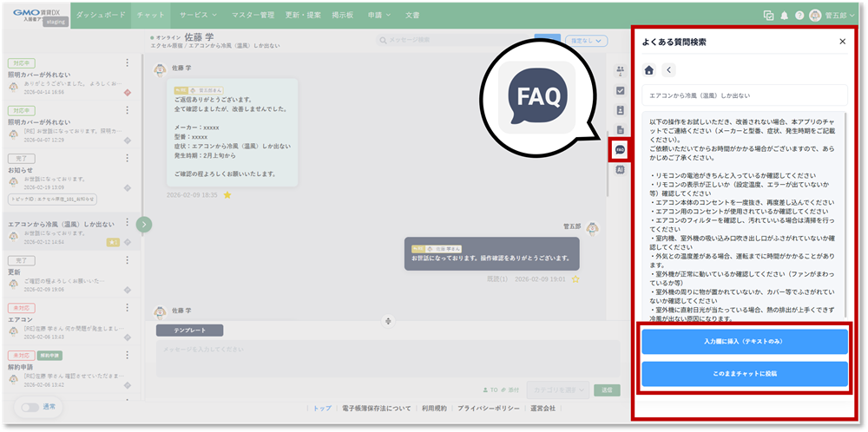
Task: Open the checklist icon in right sidebar
Action: tap(620, 90)
